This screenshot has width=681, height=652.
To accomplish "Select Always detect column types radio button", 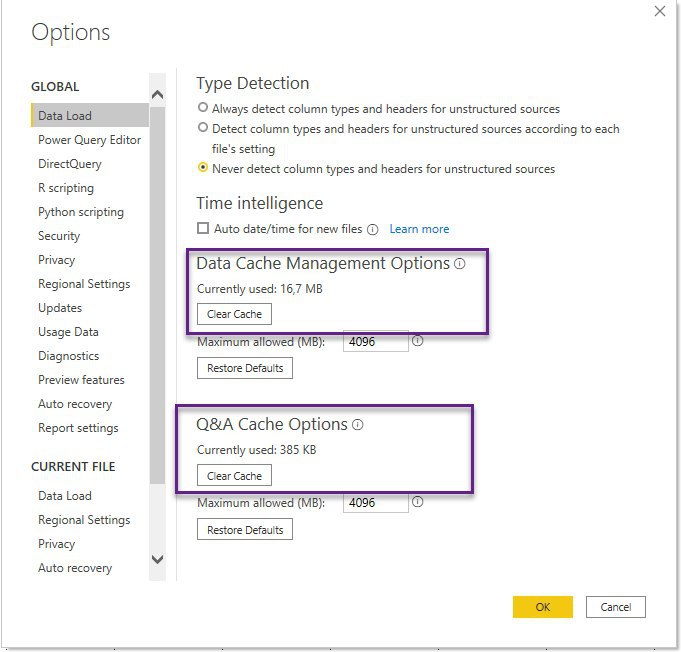I will point(204,108).
